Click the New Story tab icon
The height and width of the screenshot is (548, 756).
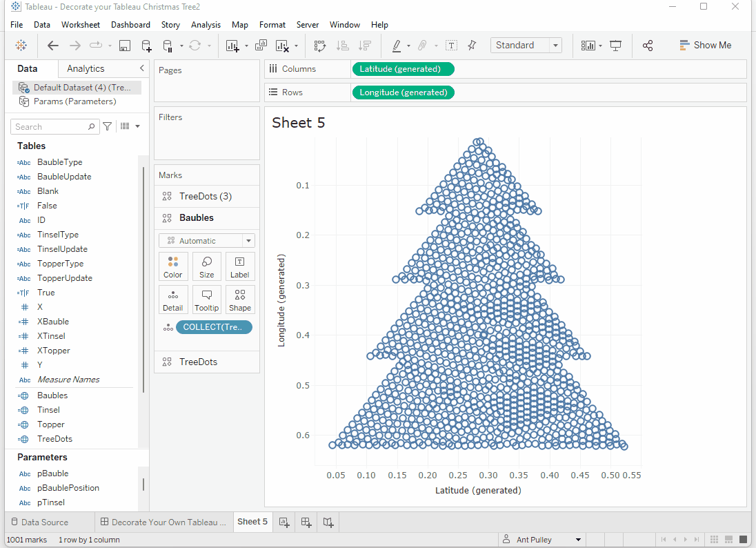[x=328, y=522]
